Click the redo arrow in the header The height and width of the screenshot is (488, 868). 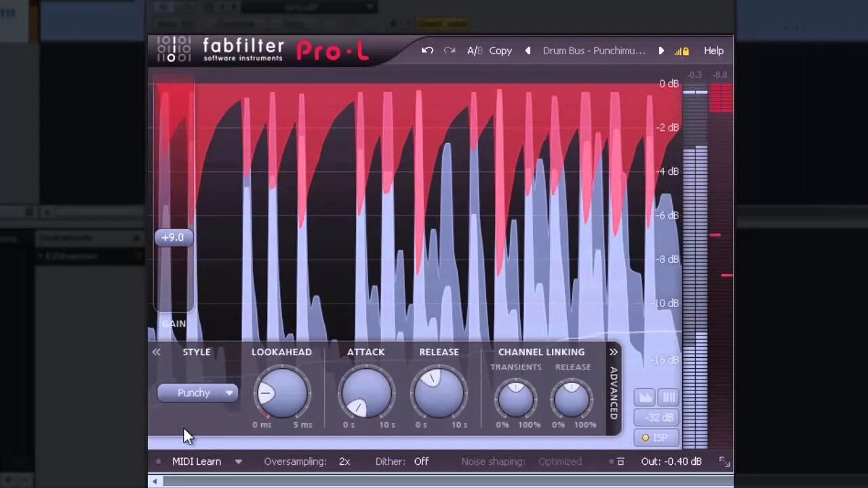(449, 51)
